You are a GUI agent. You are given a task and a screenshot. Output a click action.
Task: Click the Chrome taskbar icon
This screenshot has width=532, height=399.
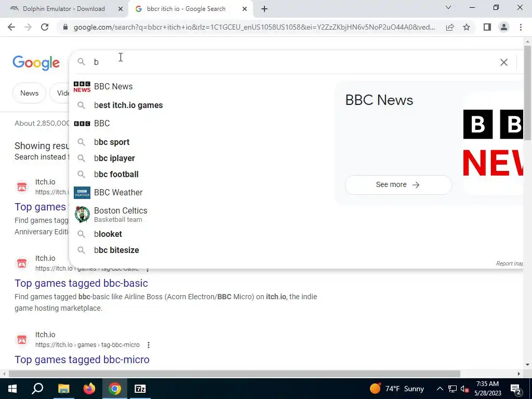point(115,389)
